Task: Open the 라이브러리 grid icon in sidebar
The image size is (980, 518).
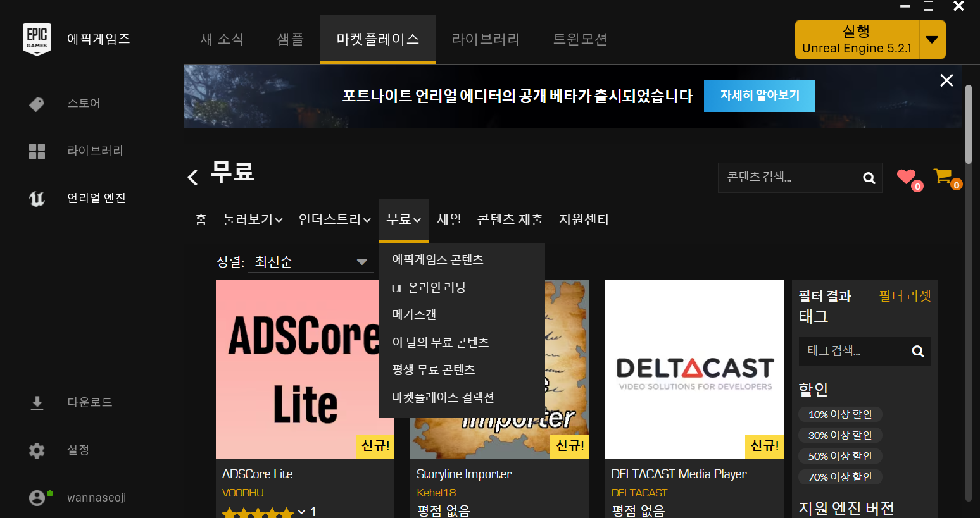Action: (37, 151)
